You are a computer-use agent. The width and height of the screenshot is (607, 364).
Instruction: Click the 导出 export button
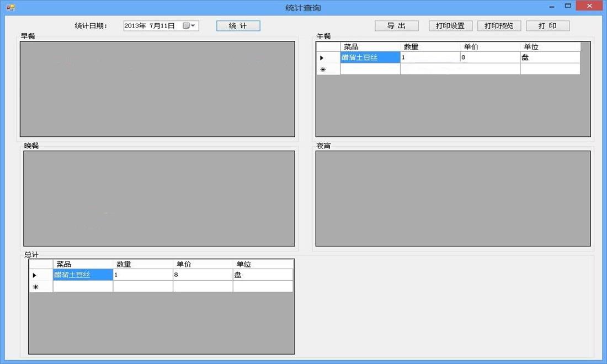click(x=396, y=26)
